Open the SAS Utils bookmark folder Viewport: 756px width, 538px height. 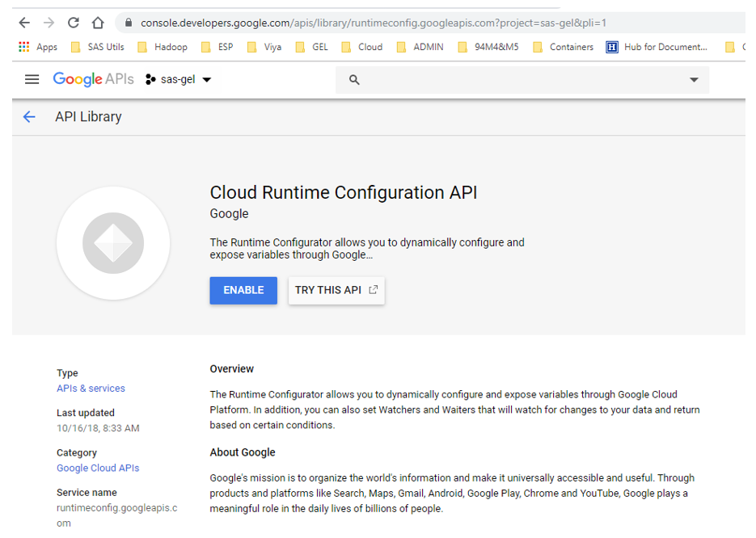click(x=98, y=47)
